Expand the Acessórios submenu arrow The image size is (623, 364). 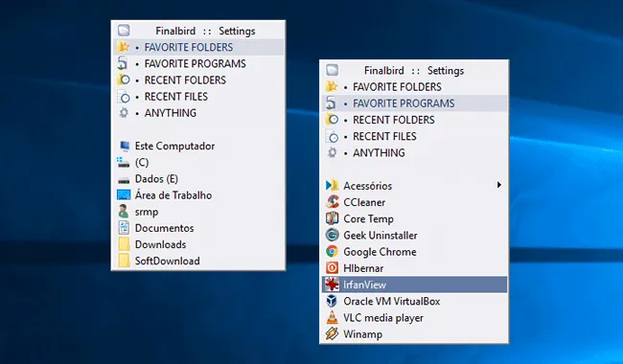tap(499, 185)
